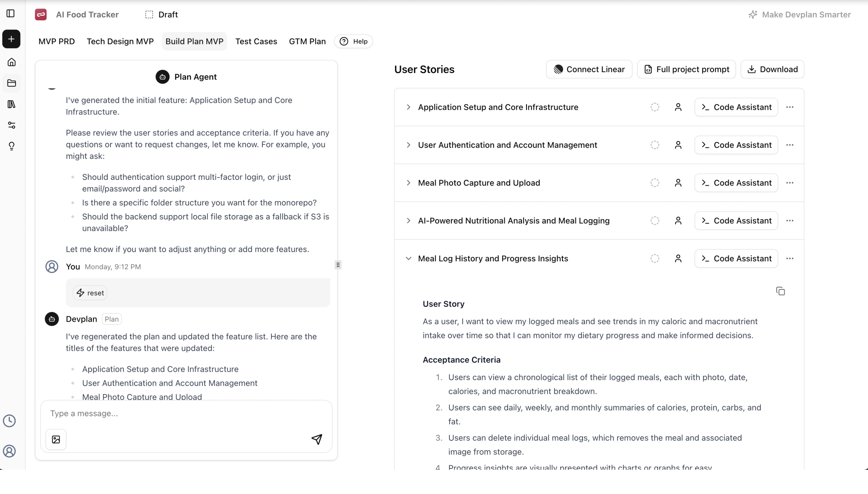
Task: Send the message with paper plane icon
Action: click(317, 439)
